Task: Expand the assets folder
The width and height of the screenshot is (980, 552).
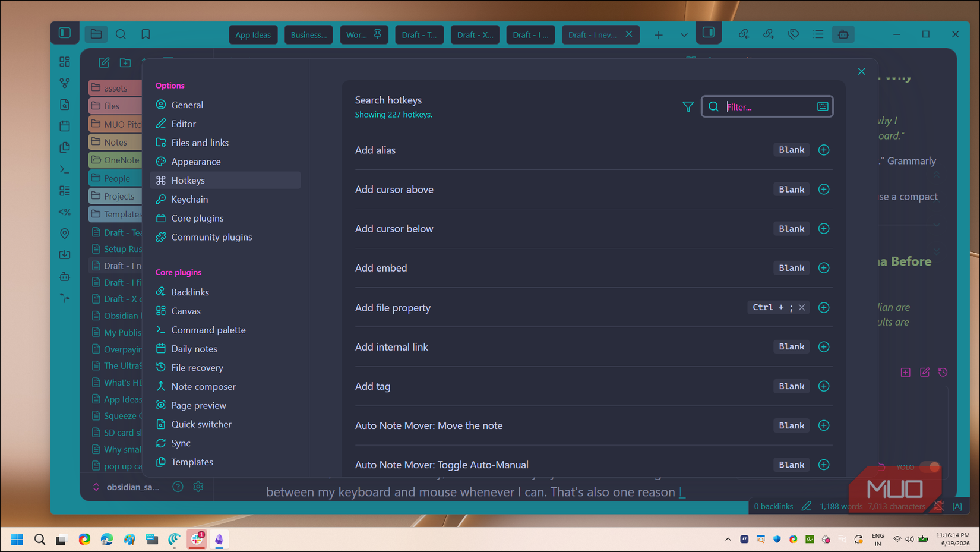Action: (115, 88)
